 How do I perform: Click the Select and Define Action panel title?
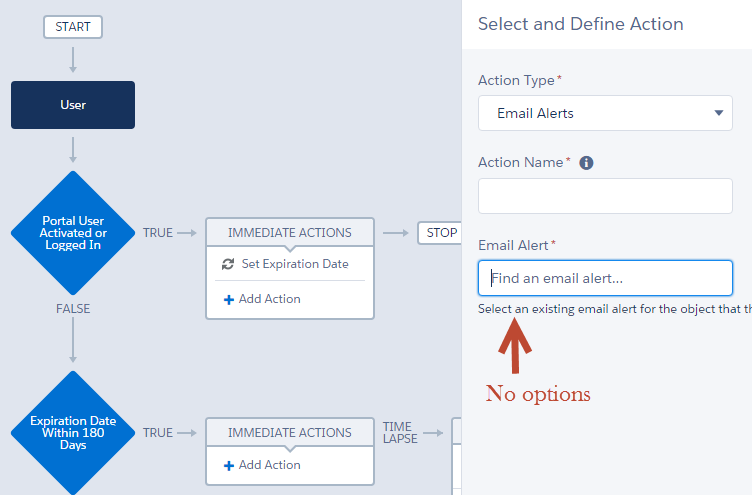[x=581, y=24]
